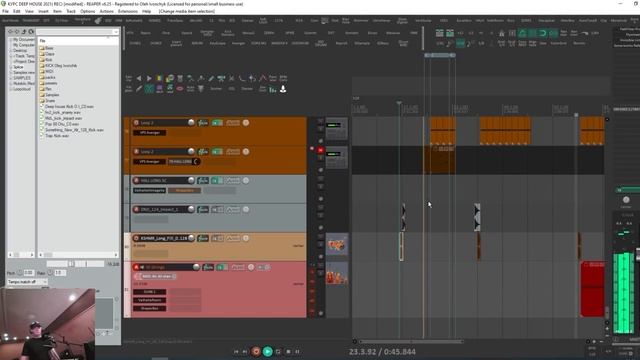This screenshot has height=360, width=640.
Task: Select the Something_New_Kit_128_Kick.wav file
Action: click(74, 130)
